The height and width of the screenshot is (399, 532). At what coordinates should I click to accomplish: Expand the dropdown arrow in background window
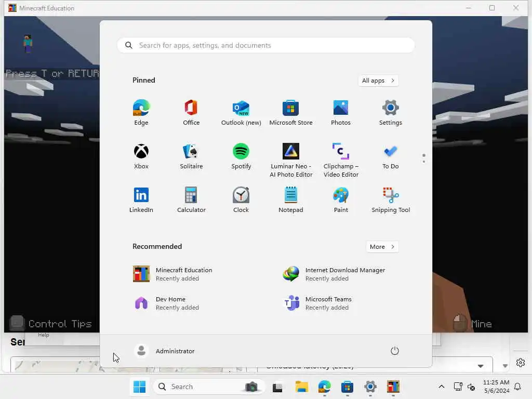[481, 366]
